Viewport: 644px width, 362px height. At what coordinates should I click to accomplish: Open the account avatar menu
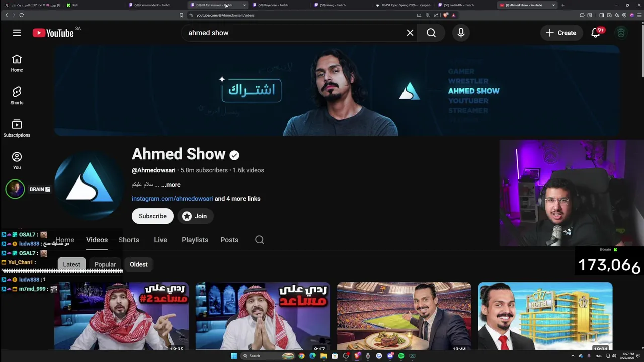pyautogui.click(x=621, y=33)
